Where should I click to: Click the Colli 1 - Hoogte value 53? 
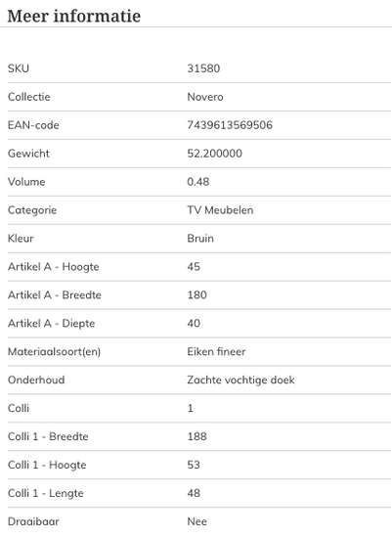click(194, 465)
